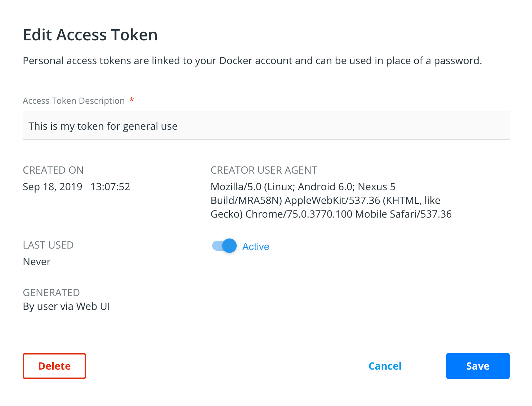Click the red required asterisk

click(x=132, y=100)
